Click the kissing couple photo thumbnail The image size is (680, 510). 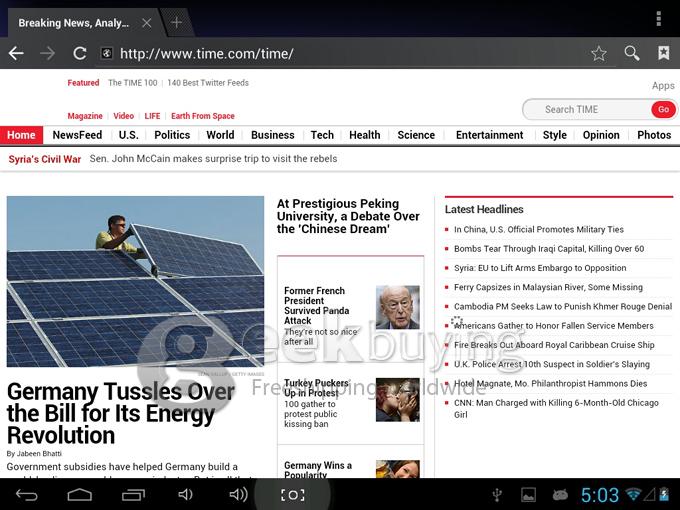pos(398,400)
